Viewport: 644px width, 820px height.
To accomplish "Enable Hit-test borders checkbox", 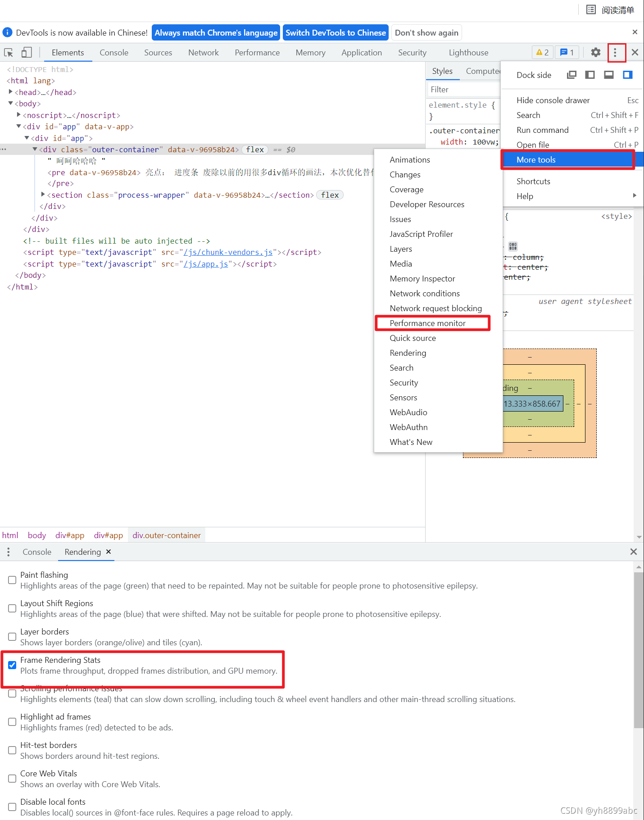I will coord(12,750).
